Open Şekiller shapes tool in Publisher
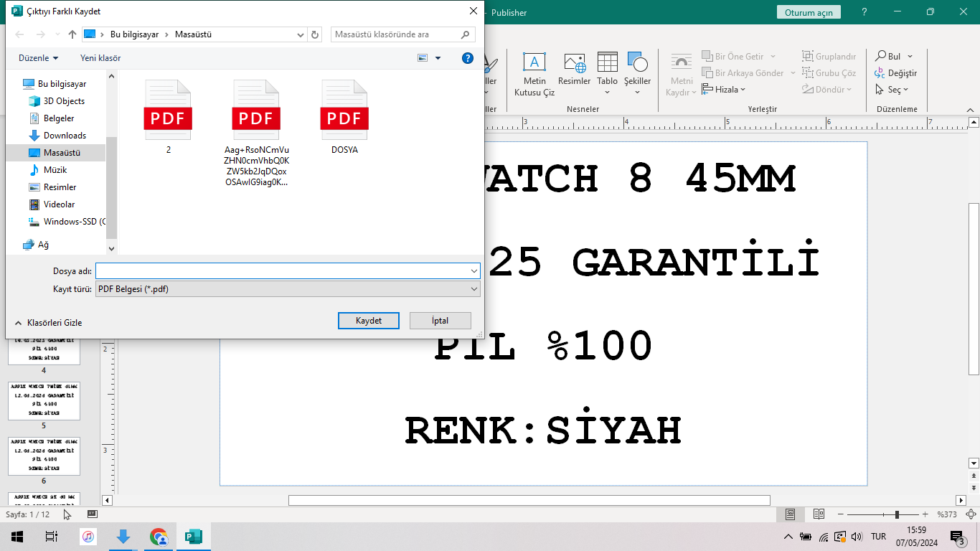 637,74
